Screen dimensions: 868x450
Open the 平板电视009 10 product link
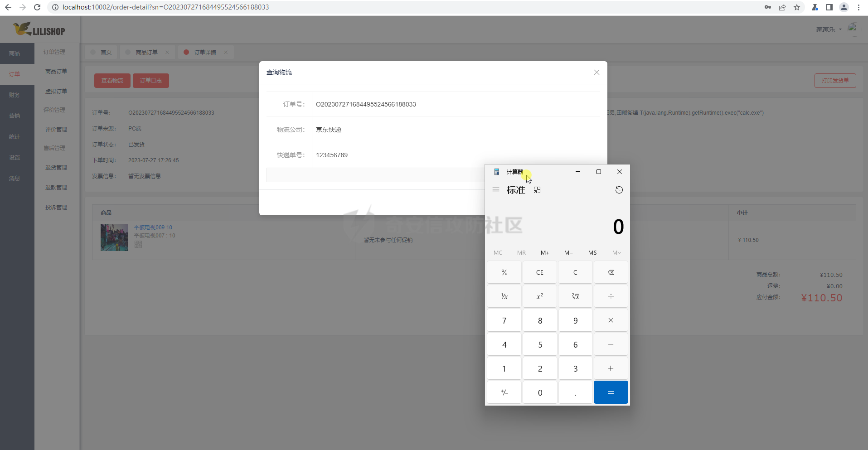[x=153, y=227]
